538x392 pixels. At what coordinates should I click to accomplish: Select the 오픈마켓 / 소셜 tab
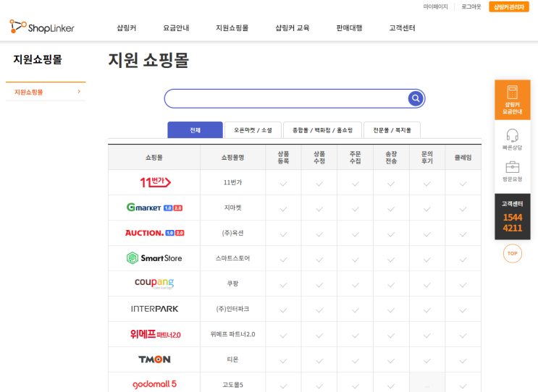253,130
